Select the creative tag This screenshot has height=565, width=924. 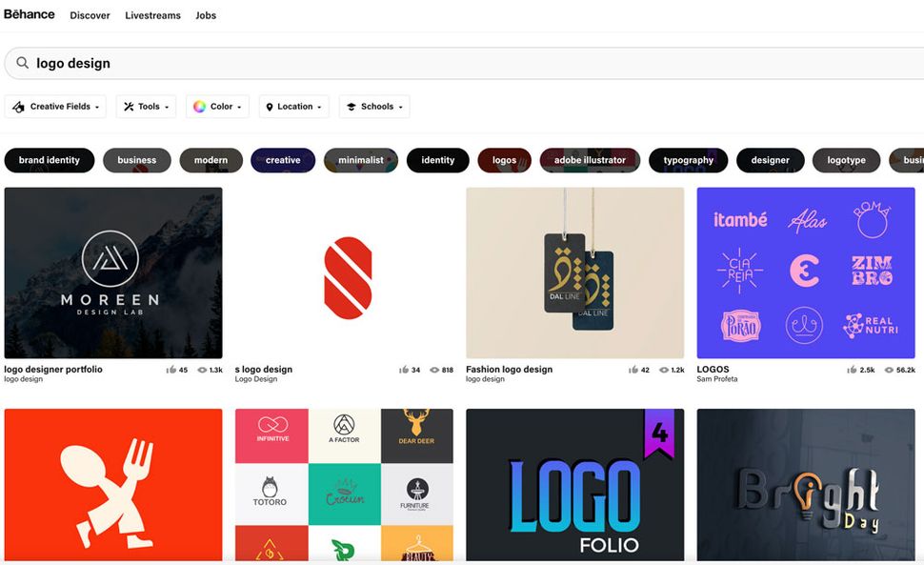point(283,160)
